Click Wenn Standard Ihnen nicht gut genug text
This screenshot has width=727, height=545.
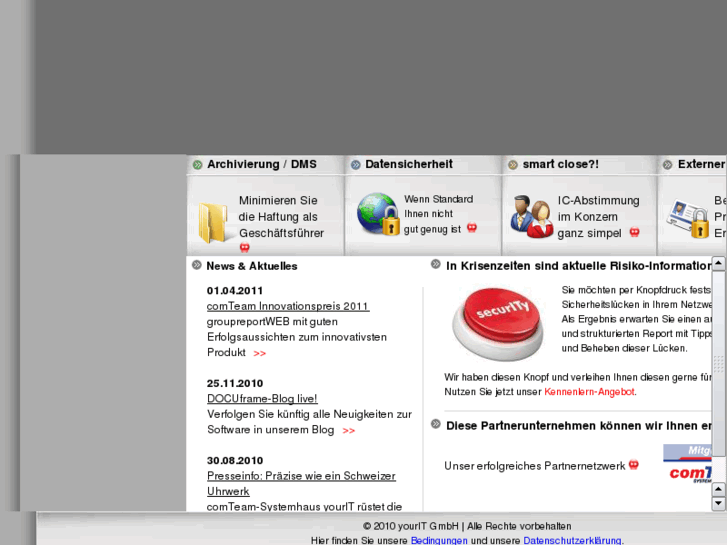(438, 214)
